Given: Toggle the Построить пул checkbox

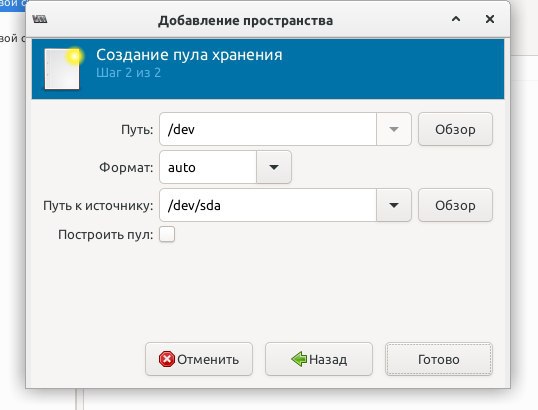Looking at the screenshot, I should [167, 234].
